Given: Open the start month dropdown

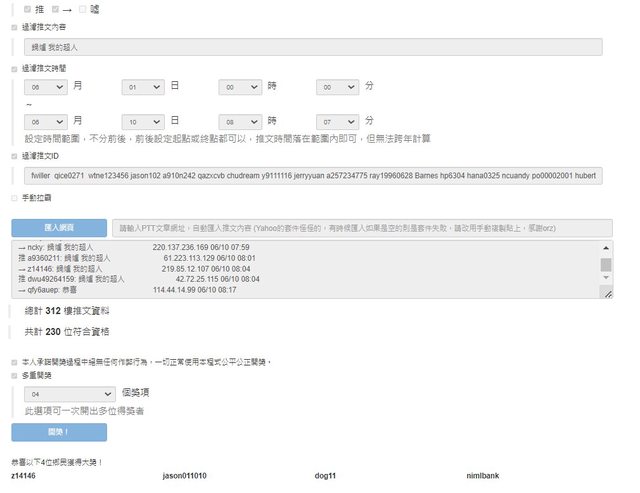Looking at the screenshot, I should pyautogui.click(x=46, y=87).
